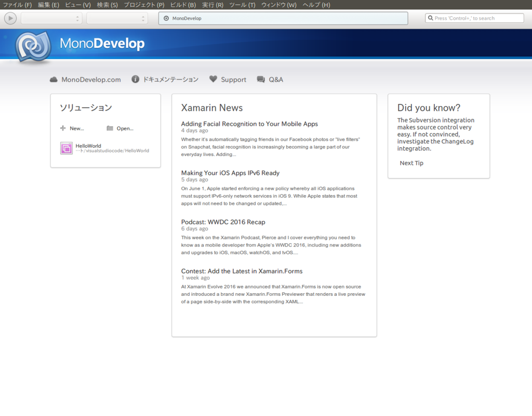The width and height of the screenshot is (532, 416).
Task: Open the ドキュメンテーション link
Action: click(x=170, y=80)
